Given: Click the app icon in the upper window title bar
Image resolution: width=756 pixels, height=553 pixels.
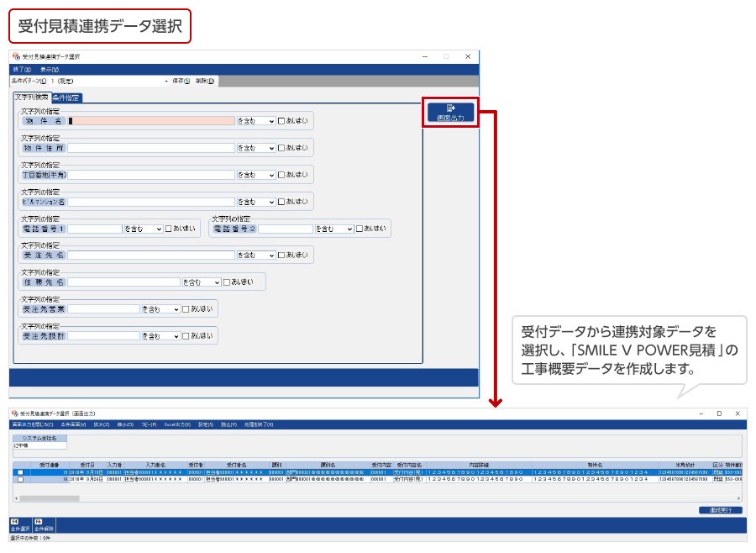Looking at the screenshot, I should [14, 56].
